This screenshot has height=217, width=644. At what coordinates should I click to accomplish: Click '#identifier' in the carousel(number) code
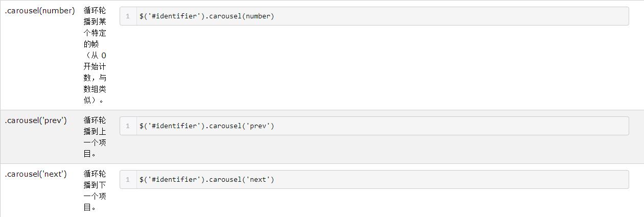point(173,16)
